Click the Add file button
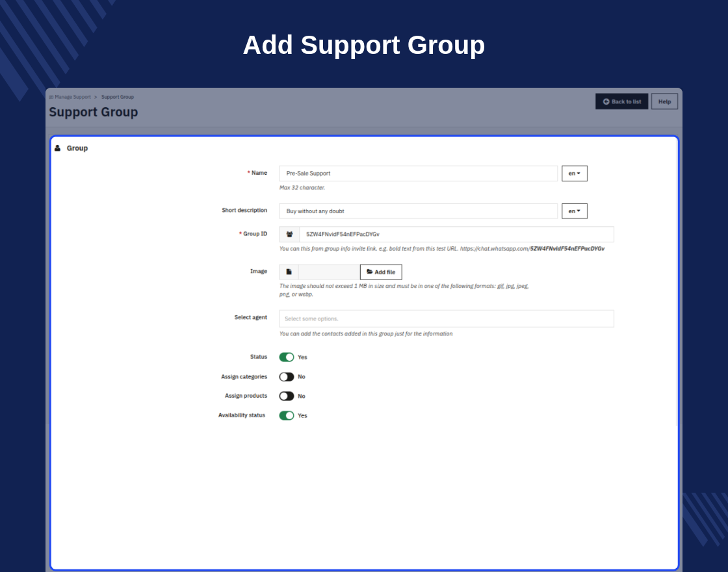728x572 pixels. coord(381,272)
